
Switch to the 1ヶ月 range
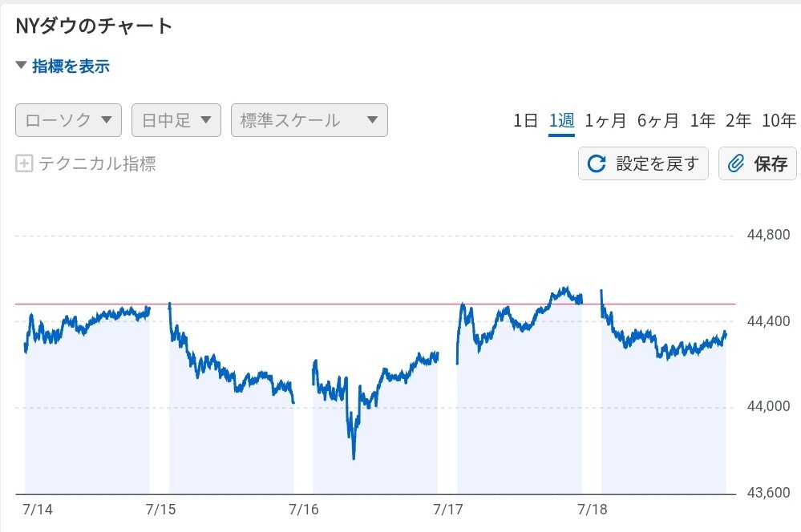605,121
